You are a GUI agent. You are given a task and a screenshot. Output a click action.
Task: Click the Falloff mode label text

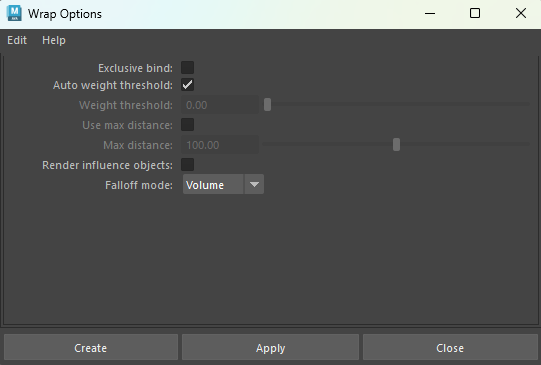[139, 185]
